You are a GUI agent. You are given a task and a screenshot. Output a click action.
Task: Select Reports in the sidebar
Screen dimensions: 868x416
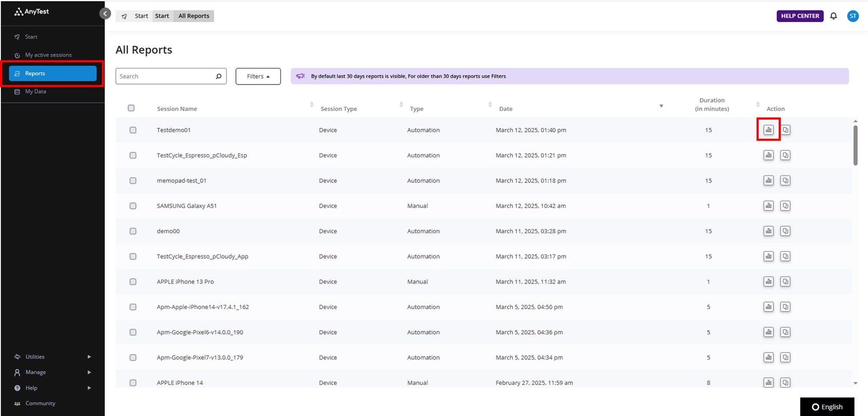[x=53, y=73]
